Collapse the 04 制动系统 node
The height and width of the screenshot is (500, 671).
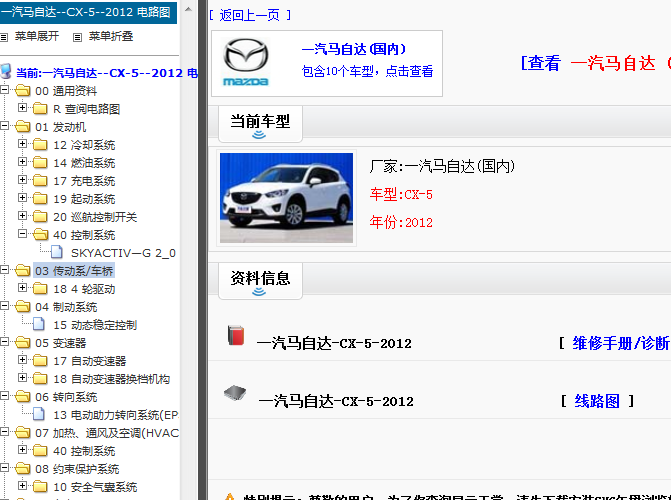pyautogui.click(x=4, y=305)
